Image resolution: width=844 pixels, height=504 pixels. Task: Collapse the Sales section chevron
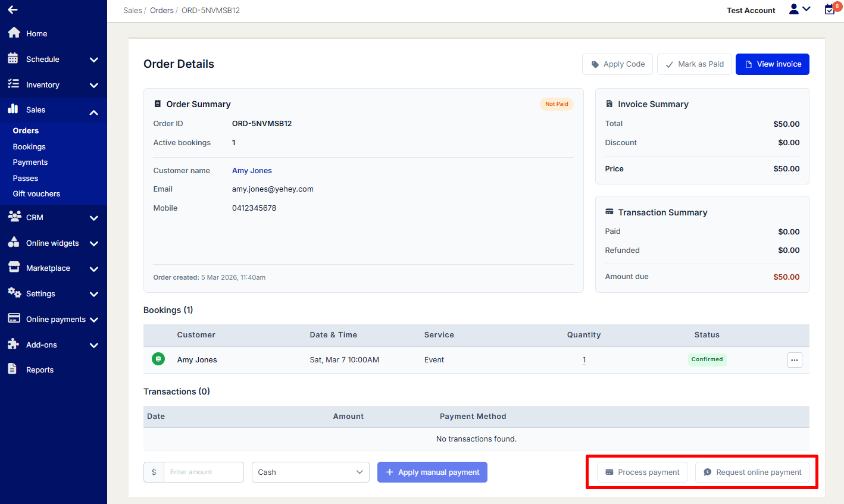pyautogui.click(x=93, y=112)
